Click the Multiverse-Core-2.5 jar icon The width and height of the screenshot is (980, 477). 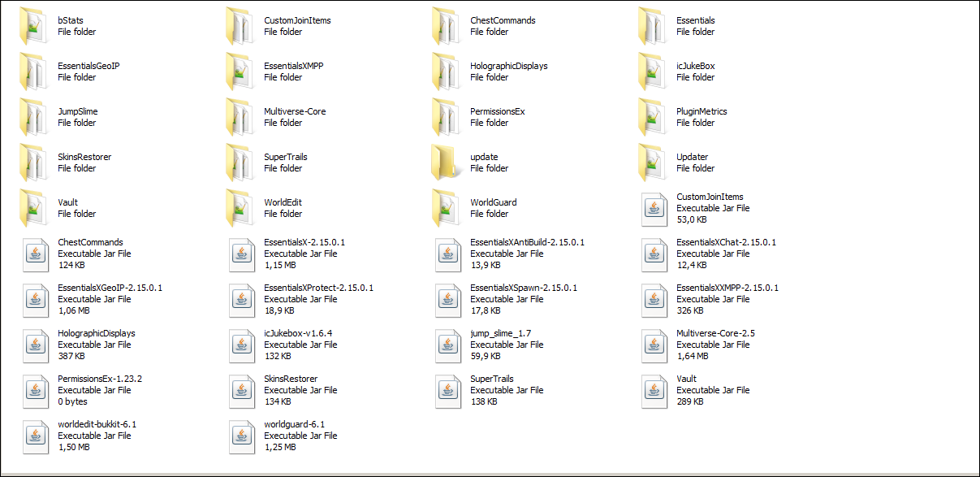click(x=654, y=345)
